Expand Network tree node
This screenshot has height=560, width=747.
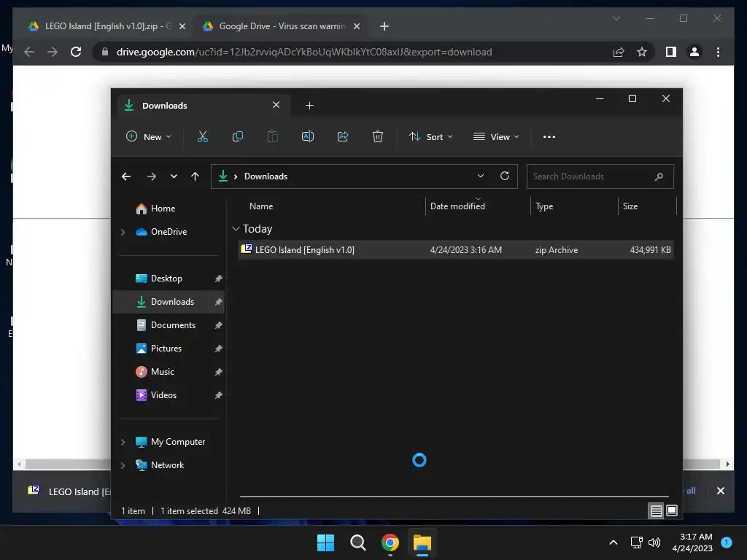coord(123,465)
